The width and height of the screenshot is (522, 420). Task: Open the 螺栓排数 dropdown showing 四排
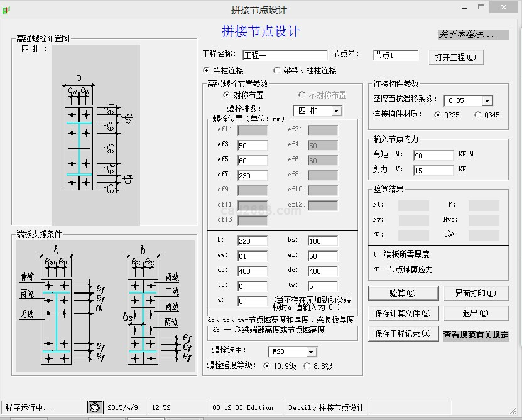tap(336, 111)
